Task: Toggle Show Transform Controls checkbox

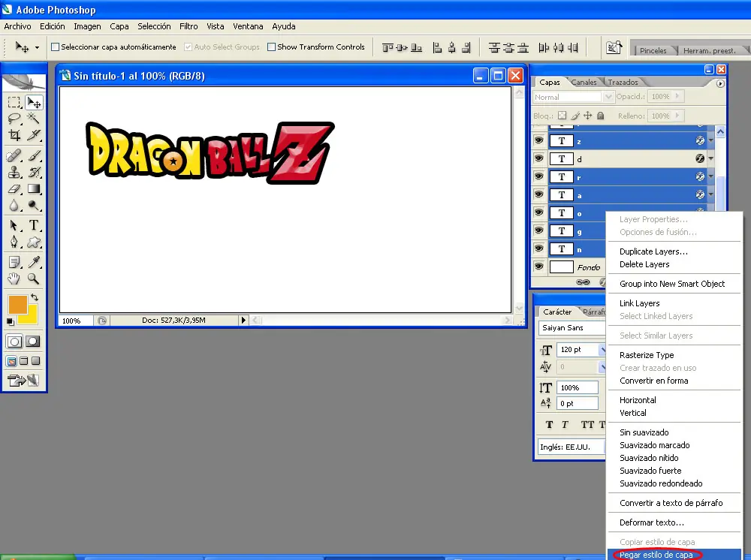Action: point(271,47)
